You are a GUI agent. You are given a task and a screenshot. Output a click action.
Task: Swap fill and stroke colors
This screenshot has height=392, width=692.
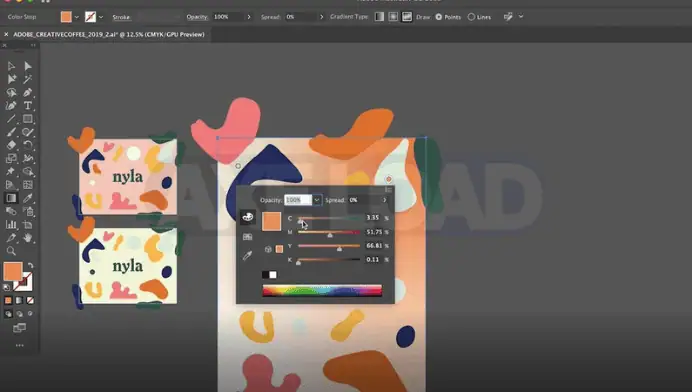(30, 266)
